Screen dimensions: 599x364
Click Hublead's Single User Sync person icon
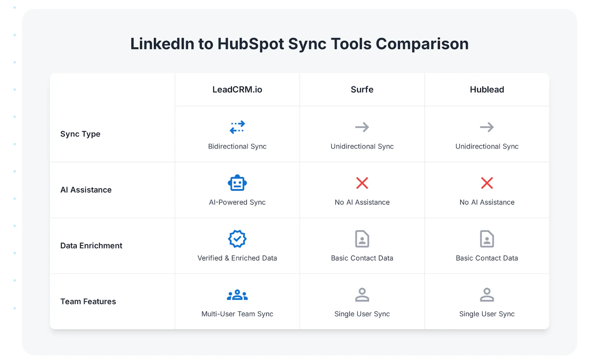click(x=486, y=295)
